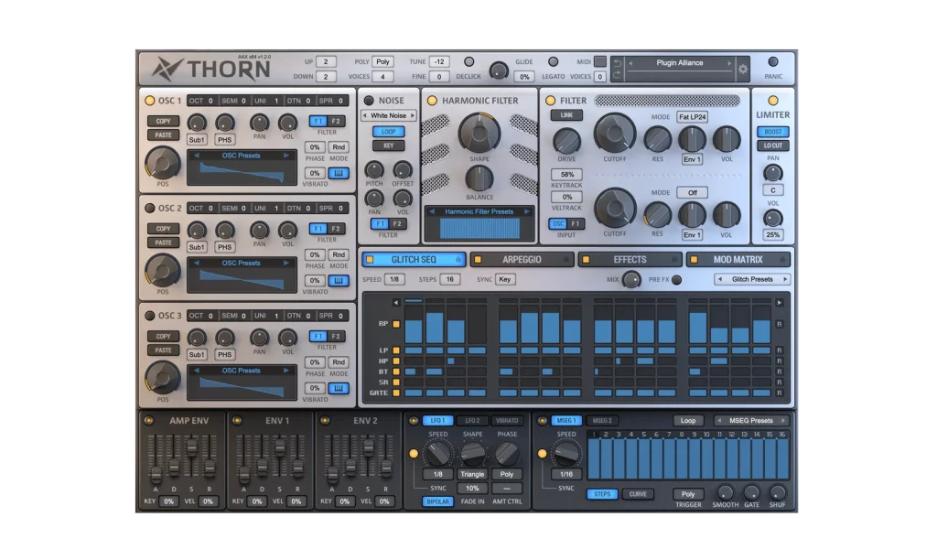Open LFO shape Triangle dropdown
937x560 pixels.
tap(472, 474)
